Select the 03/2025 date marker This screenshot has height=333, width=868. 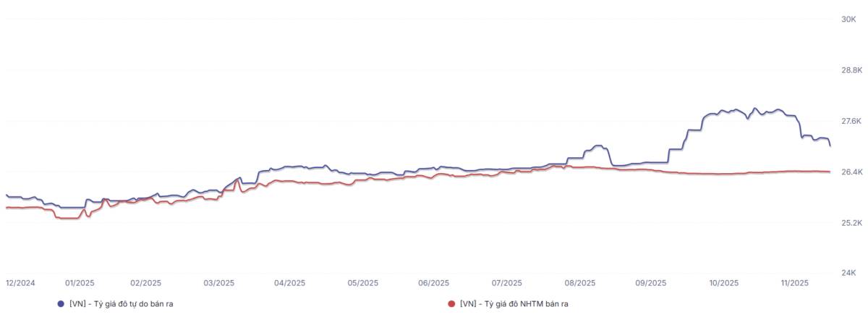219,283
